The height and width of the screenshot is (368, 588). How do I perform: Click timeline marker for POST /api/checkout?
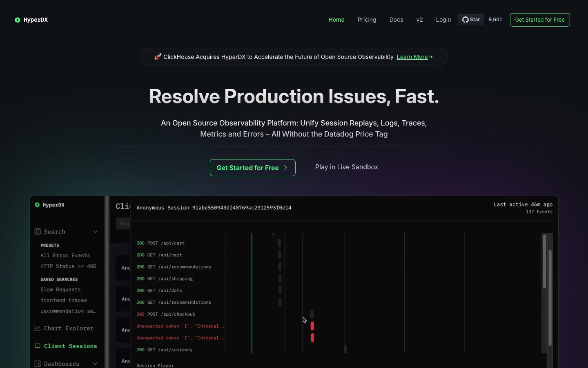[312, 314]
